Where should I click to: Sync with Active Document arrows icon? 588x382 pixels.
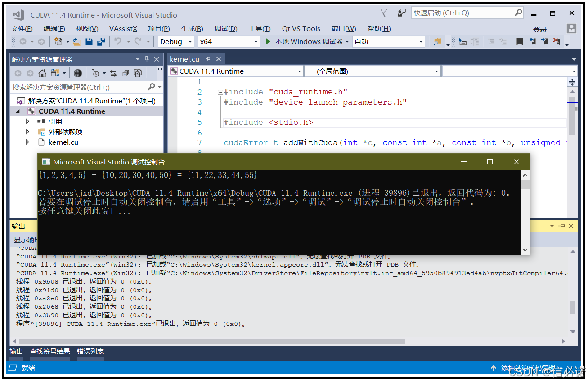coord(113,73)
